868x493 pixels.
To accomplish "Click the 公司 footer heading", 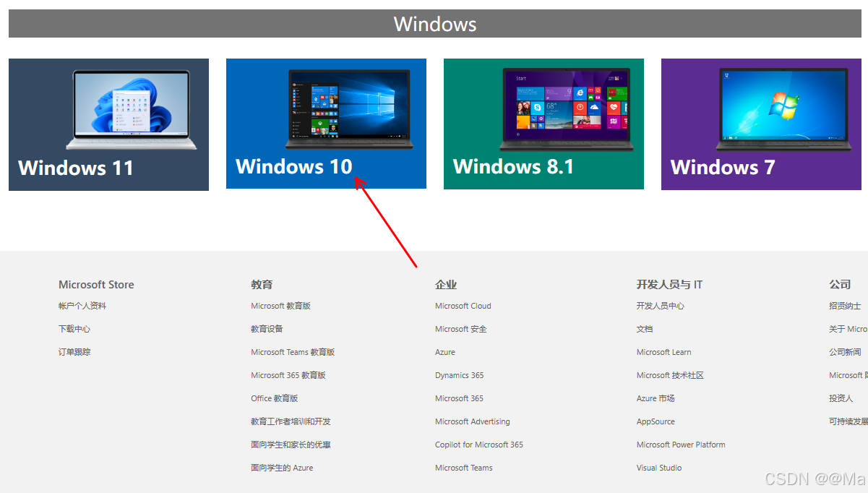I will pos(840,285).
